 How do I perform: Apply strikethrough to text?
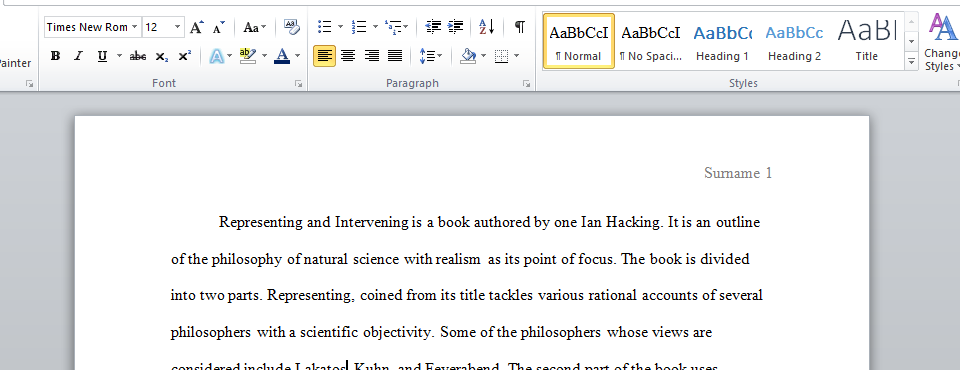(138, 56)
